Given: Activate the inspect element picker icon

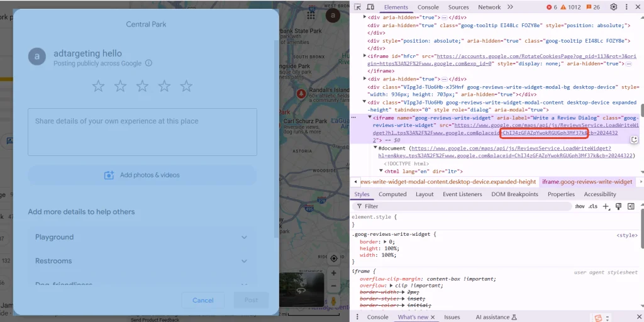Looking at the screenshot, I should [x=357, y=7].
